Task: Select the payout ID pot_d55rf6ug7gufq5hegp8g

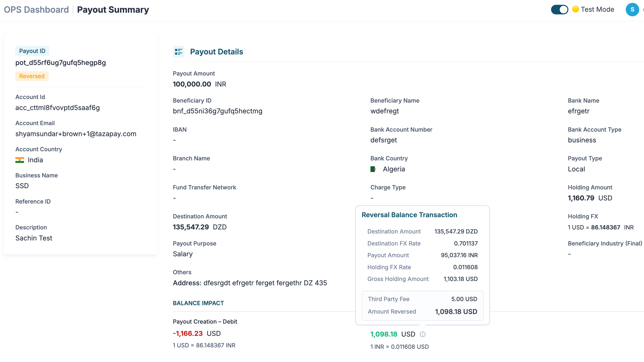Action: (61, 62)
